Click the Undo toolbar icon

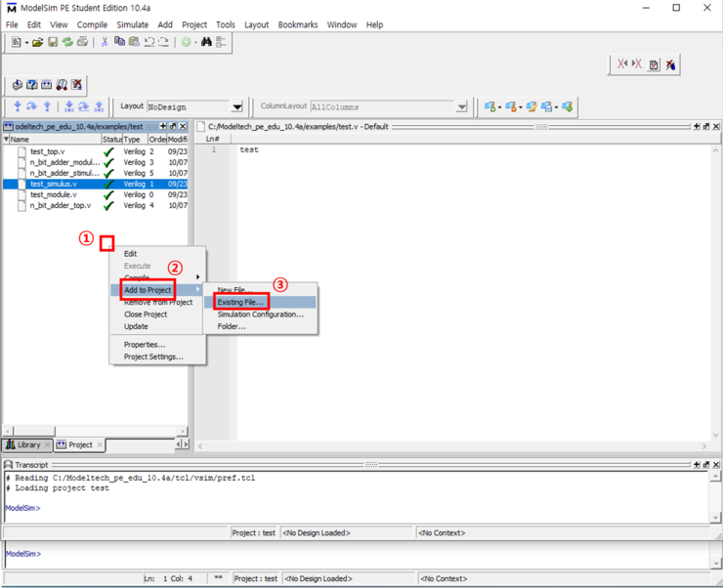(x=149, y=42)
